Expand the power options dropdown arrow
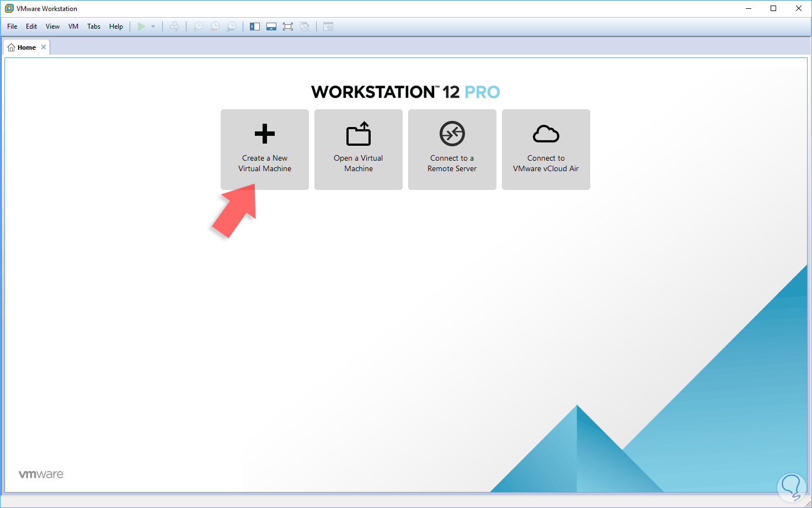Screen dimensions: 812x508 [x=153, y=27]
